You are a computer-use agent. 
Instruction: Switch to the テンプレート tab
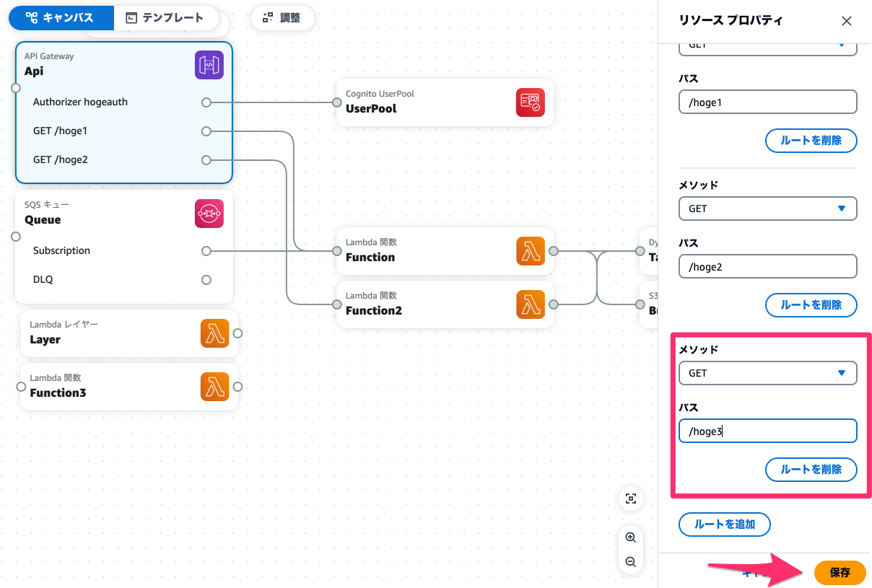[165, 18]
